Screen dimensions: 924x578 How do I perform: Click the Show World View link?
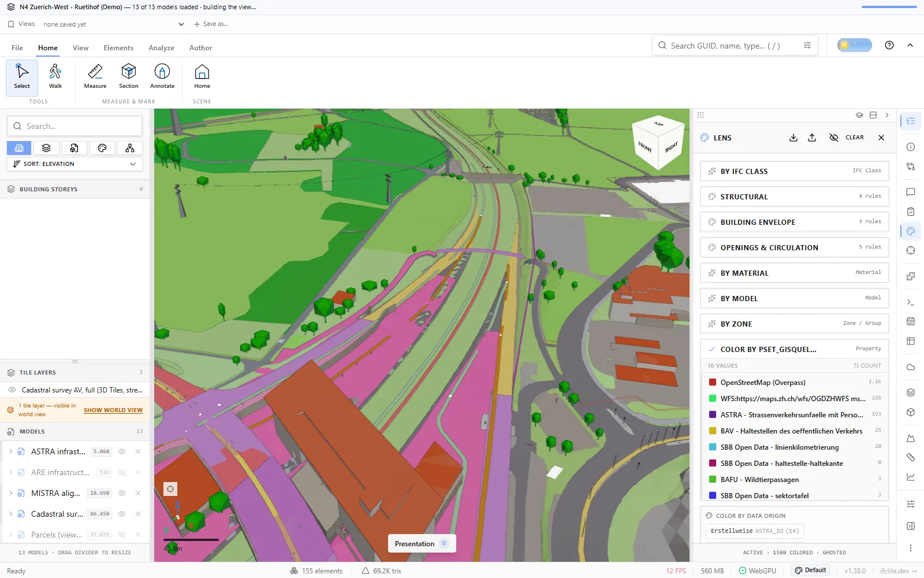(113, 410)
